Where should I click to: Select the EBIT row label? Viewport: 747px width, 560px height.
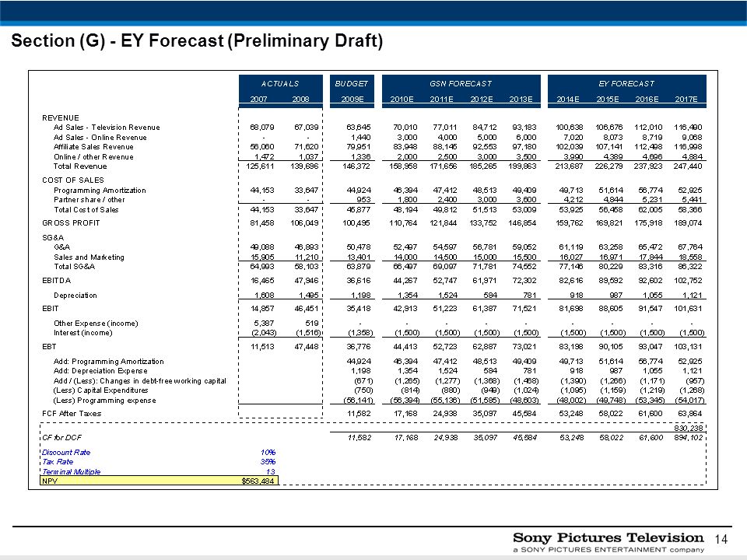50,309
